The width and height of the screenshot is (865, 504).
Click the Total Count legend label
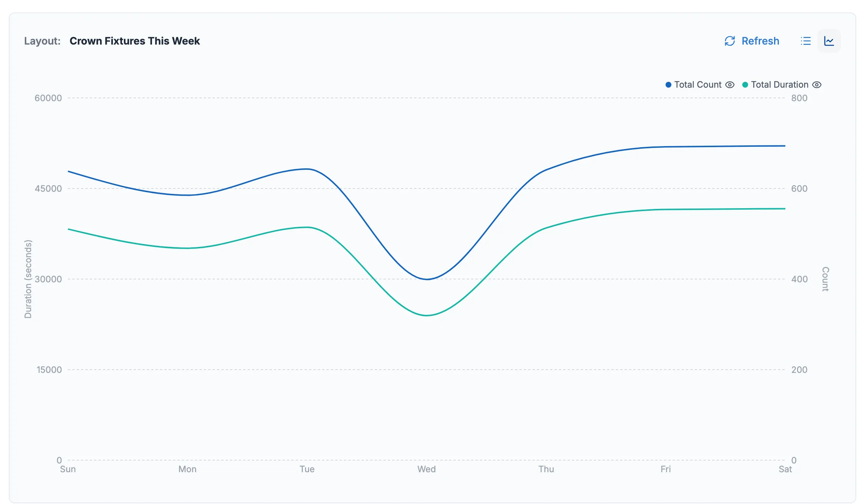[698, 85]
